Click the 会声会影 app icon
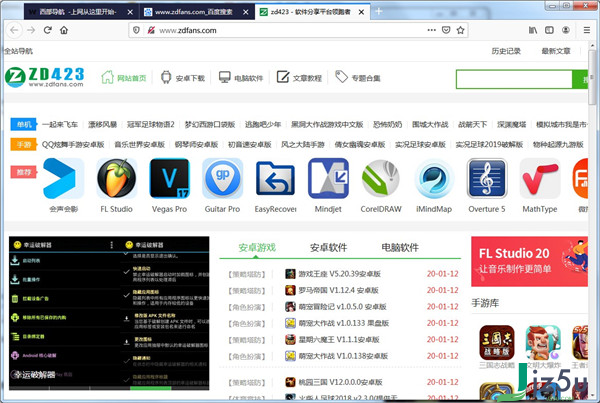 pyautogui.click(x=64, y=178)
